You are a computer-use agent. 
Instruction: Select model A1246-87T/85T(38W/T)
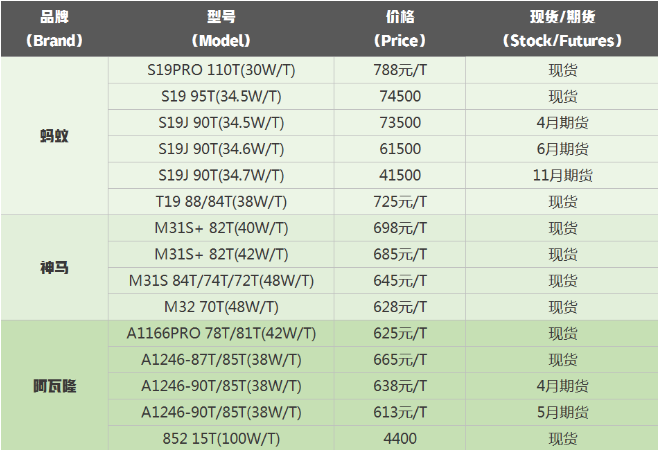221,360
